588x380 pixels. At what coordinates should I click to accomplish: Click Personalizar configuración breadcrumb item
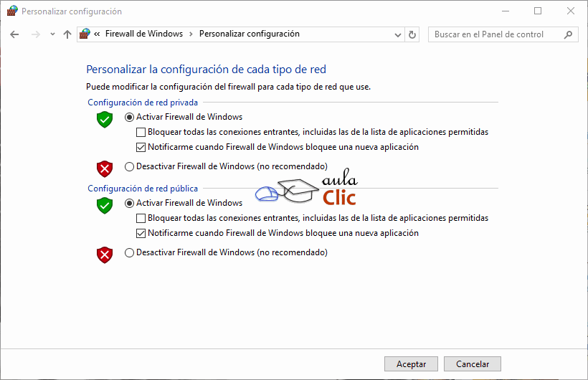tap(250, 34)
